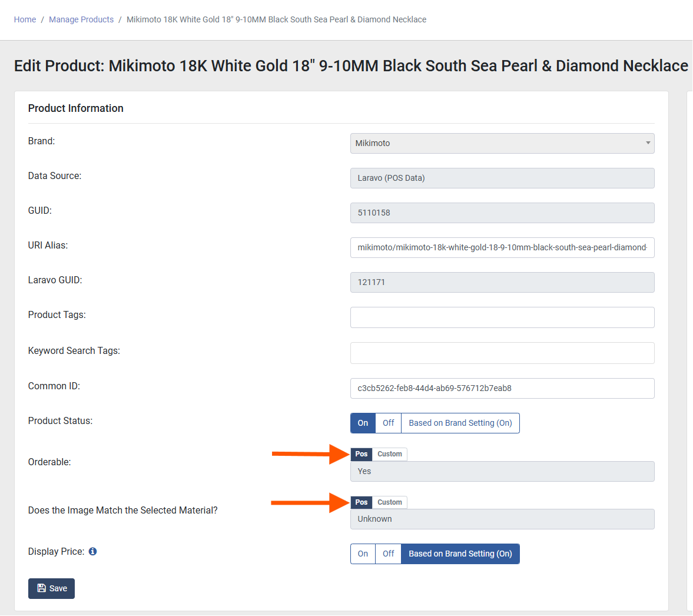Focus the Product Tags input

point(502,317)
